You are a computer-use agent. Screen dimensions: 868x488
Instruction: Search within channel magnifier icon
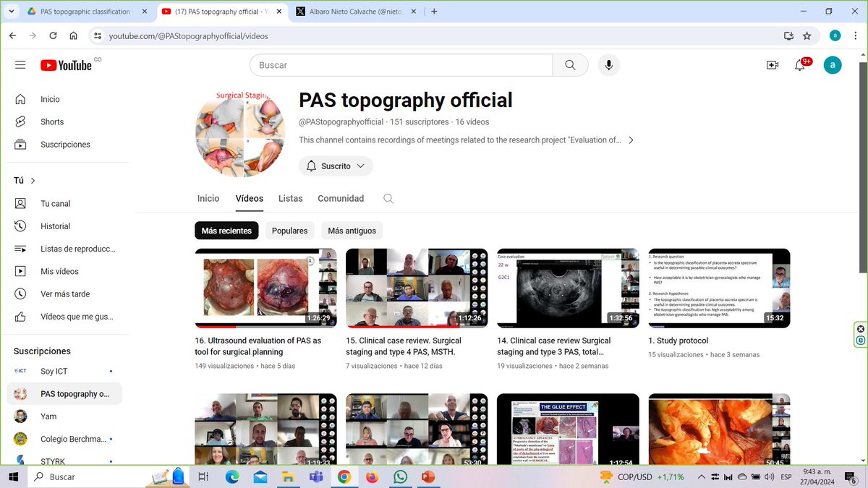[x=388, y=199]
